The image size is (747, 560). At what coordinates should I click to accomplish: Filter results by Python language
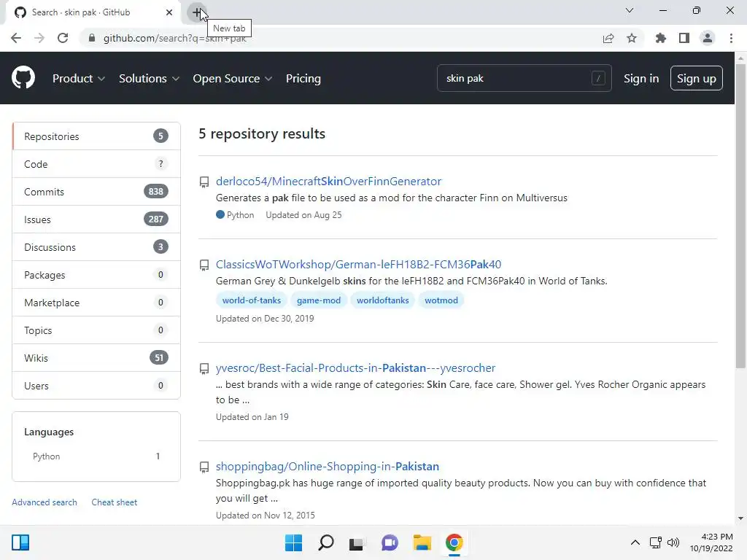click(96, 456)
